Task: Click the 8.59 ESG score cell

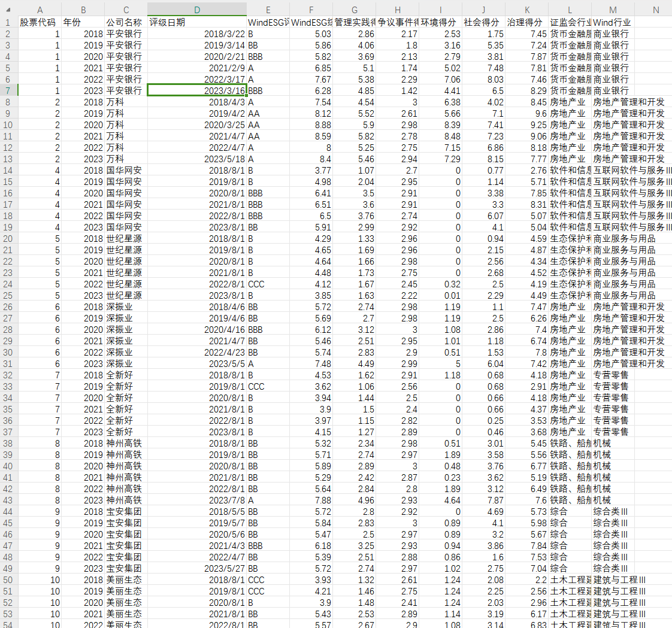Action: (311, 136)
